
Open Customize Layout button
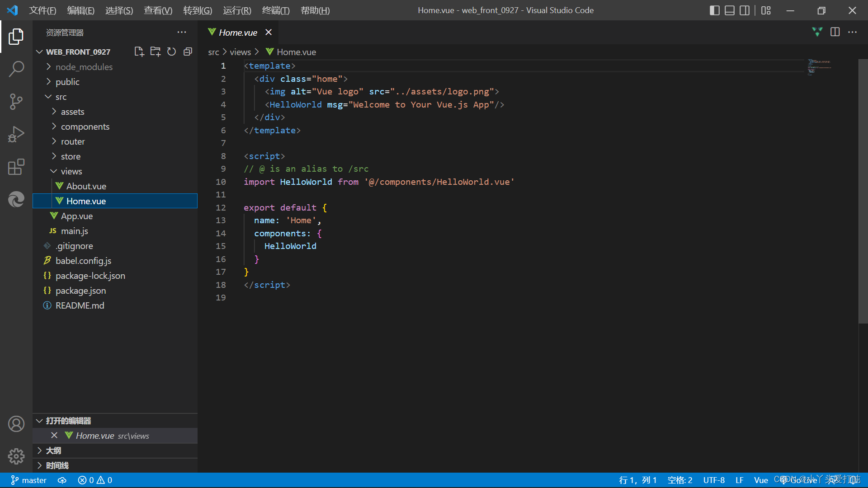click(x=766, y=10)
